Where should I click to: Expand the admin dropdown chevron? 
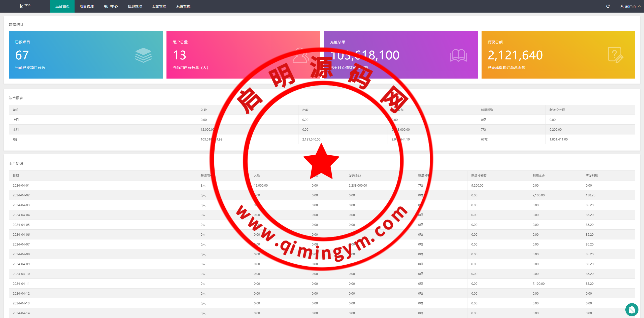pyautogui.click(x=639, y=6)
